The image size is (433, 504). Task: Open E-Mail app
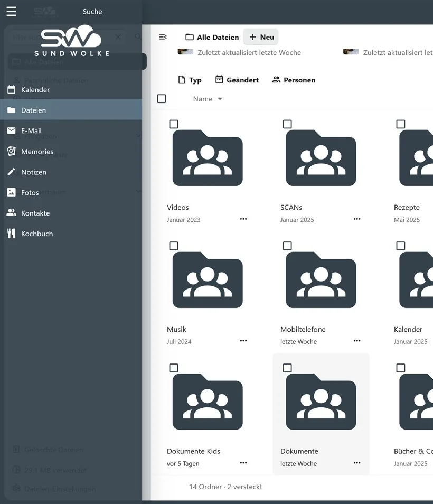[71, 131]
